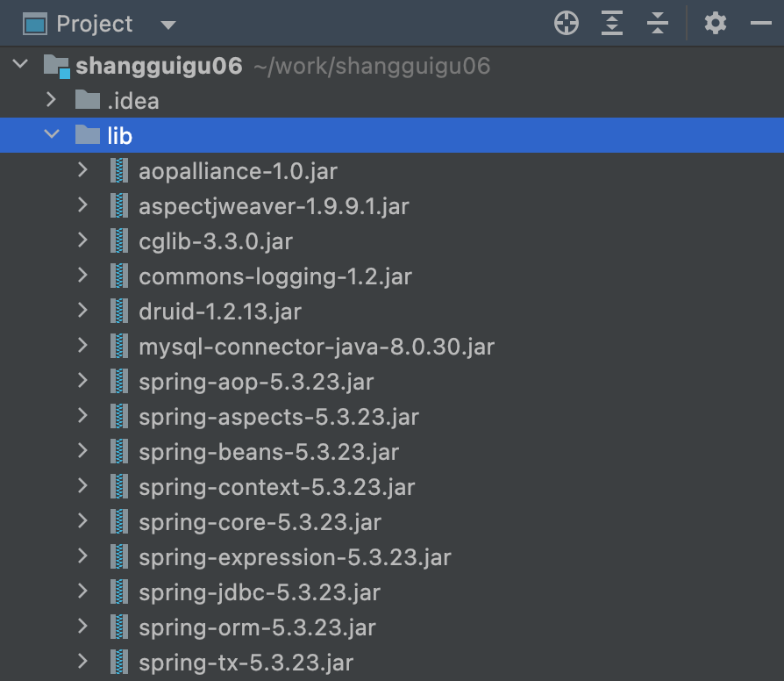Click the Collapse All toolbar icon

pyautogui.click(x=657, y=24)
